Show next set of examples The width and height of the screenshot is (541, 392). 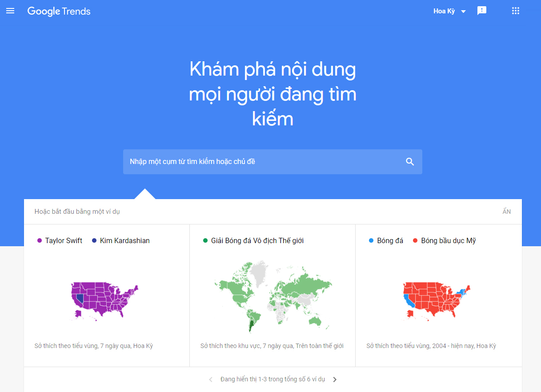[335, 379]
